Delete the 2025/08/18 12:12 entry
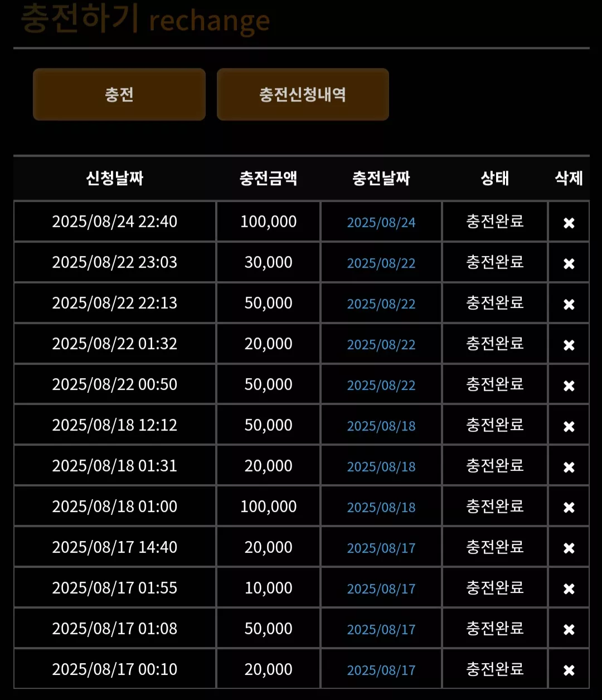The width and height of the screenshot is (602, 700). click(x=569, y=426)
